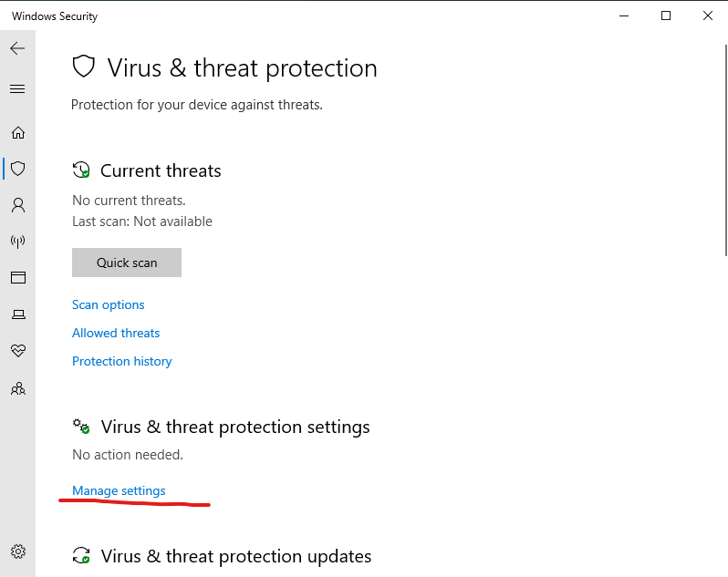
Task: Open Device security laptop icon
Action: point(17,314)
